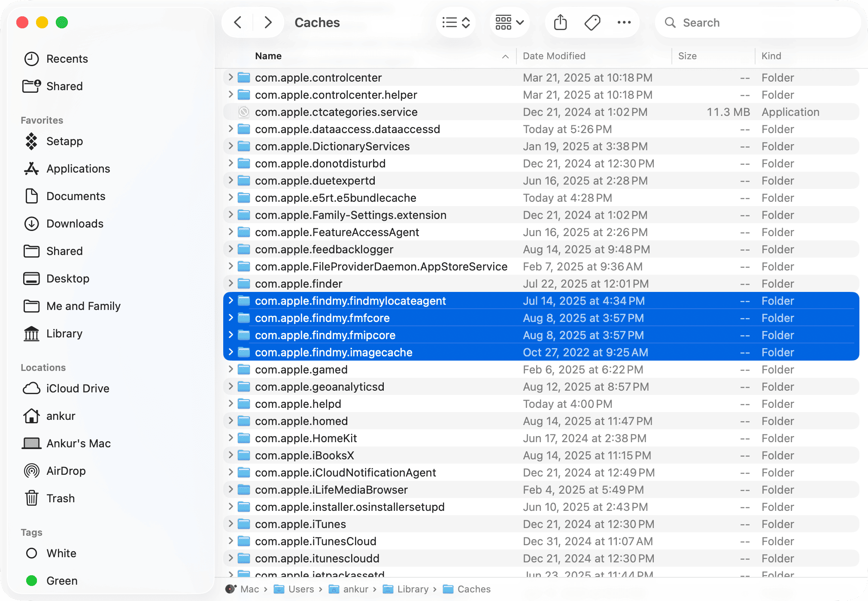Screen dimensions: 868x601
Task: Open Downloads from the sidebar
Action: coord(74,223)
